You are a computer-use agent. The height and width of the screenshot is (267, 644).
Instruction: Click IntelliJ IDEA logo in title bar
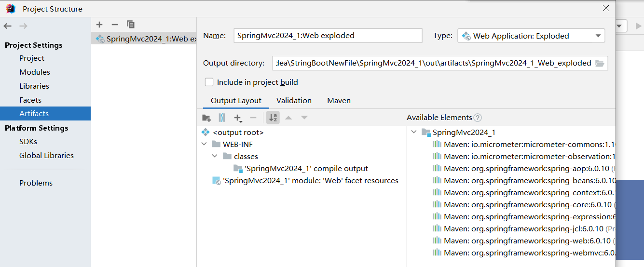(11, 9)
